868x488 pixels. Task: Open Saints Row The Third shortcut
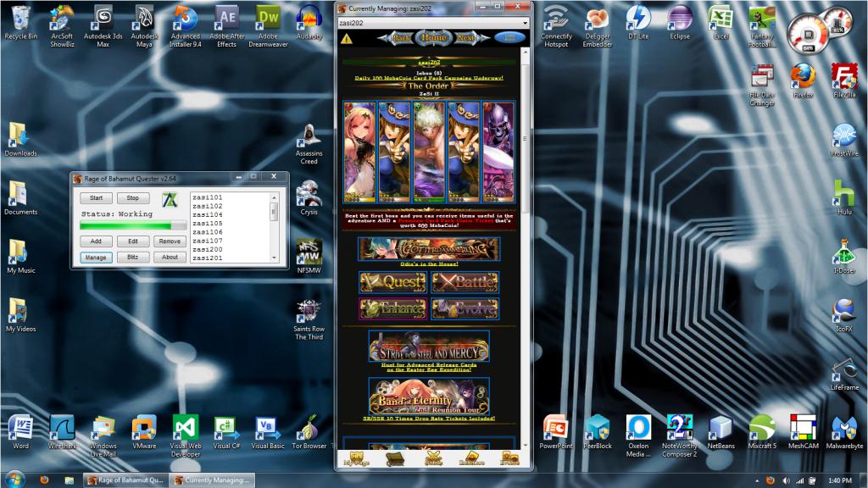point(309,319)
